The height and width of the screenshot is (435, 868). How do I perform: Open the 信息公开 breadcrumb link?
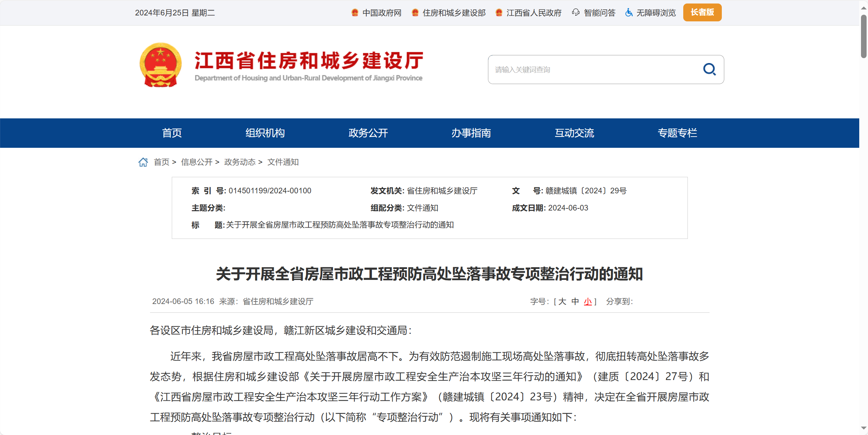point(197,162)
